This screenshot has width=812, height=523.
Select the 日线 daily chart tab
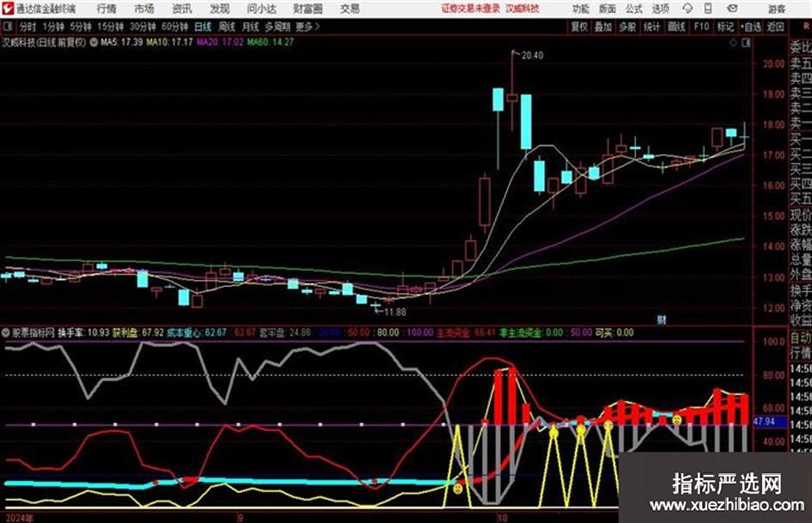click(203, 27)
